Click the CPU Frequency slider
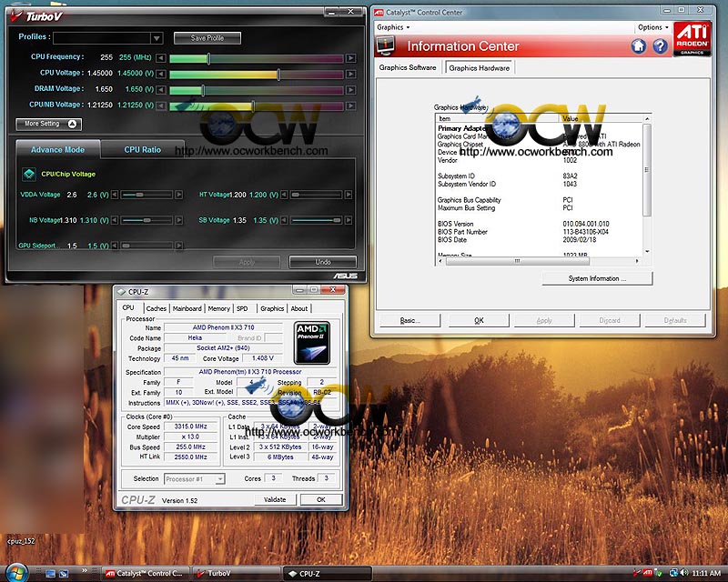The image size is (728, 582). (x=257, y=58)
